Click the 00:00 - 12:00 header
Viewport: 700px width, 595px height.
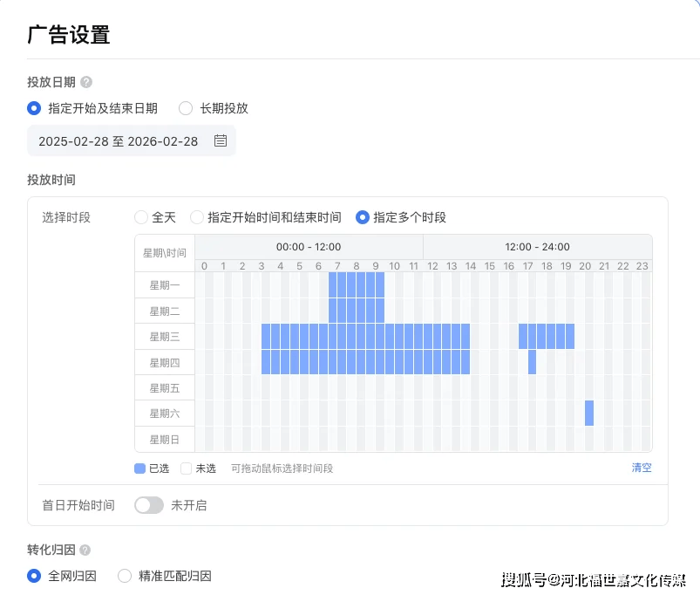pos(309,247)
